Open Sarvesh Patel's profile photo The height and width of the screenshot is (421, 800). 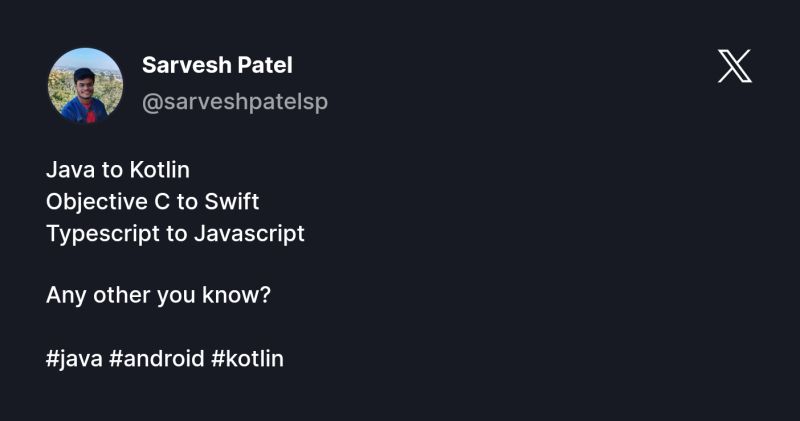[85, 85]
